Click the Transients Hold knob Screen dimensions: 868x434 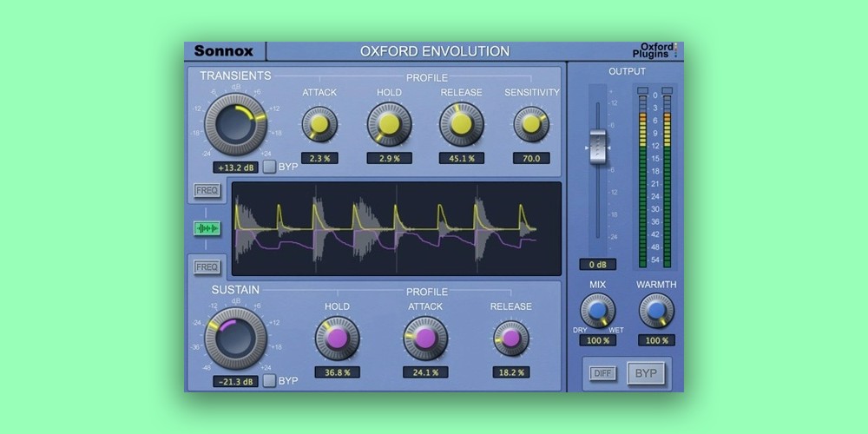pyautogui.click(x=389, y=124)
